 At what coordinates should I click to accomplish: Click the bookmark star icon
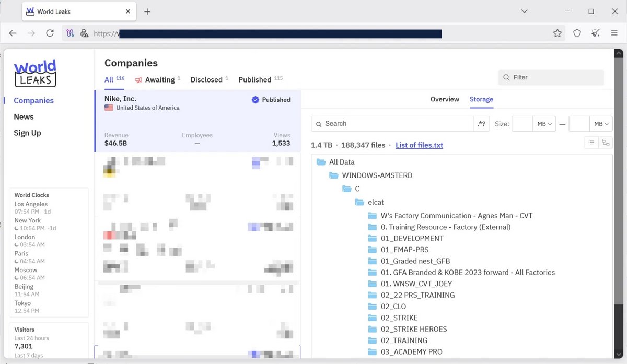coord(558,33)
